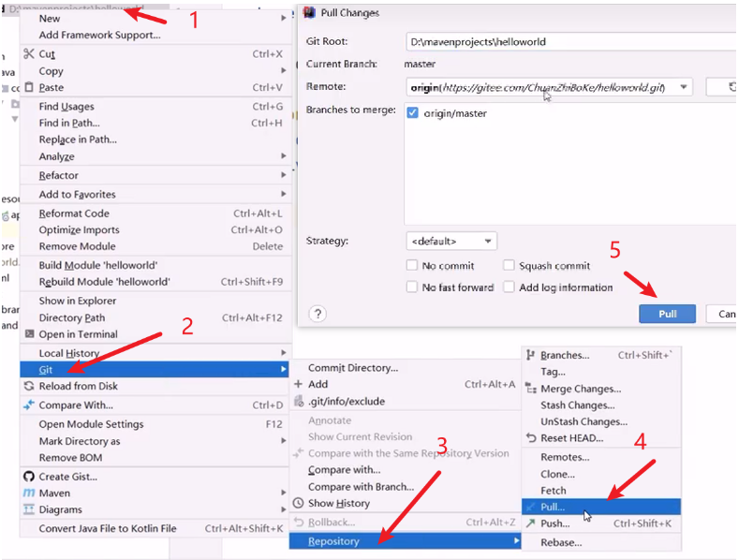
Task: Click the Branches fork icon
Action: pyautogui.click(x=531, y=355)
